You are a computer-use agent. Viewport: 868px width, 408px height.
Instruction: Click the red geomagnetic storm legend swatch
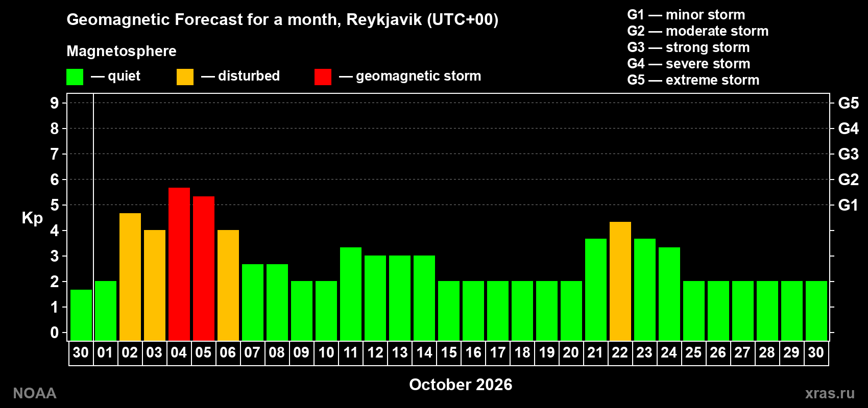(x=323, y=77)
